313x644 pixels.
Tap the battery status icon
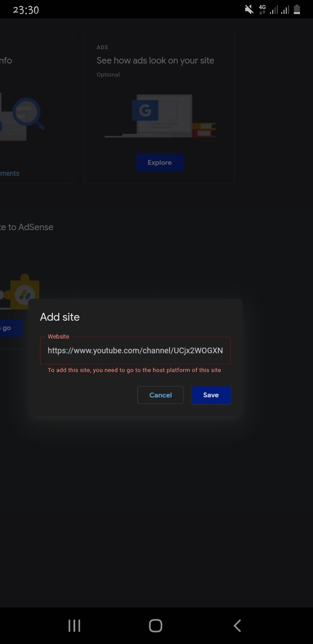tap(297, 10)
